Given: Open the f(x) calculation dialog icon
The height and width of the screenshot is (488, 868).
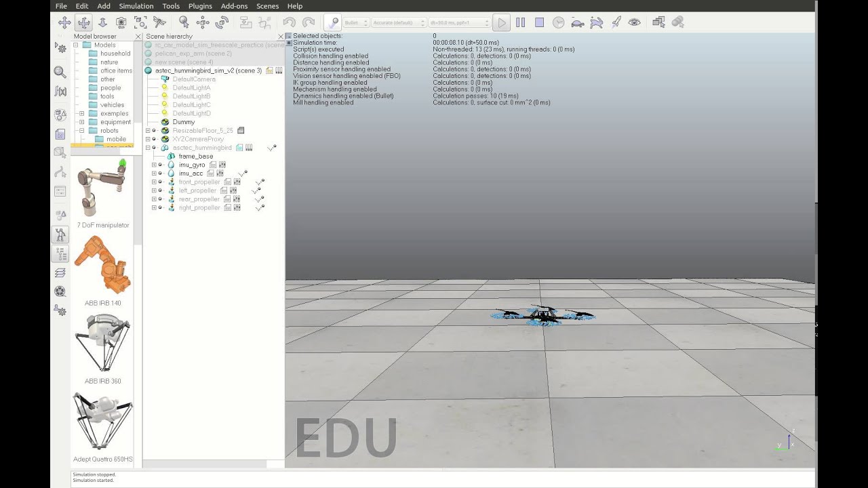Looking at the screenshot, I should point(60,91).
